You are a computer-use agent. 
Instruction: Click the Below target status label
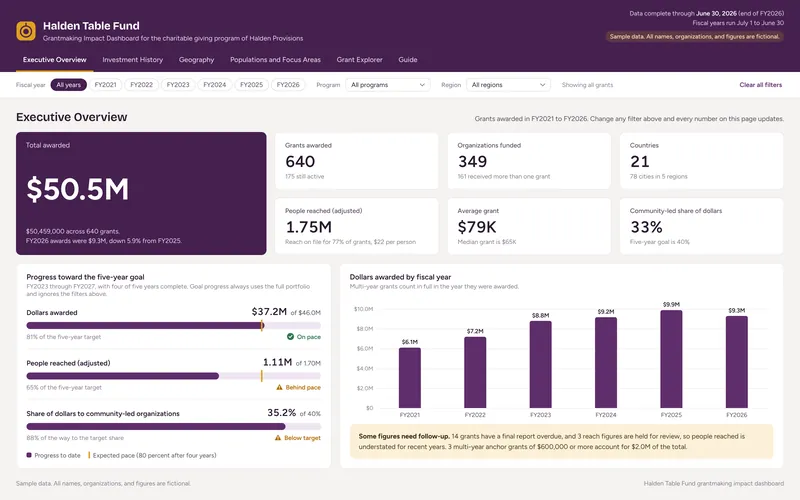coord(302,438)
